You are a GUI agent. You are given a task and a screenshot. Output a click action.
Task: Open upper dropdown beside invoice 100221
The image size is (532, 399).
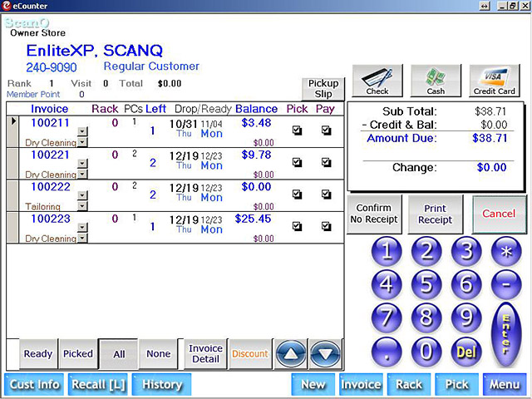pyautogui.click(x=82, y=163)
